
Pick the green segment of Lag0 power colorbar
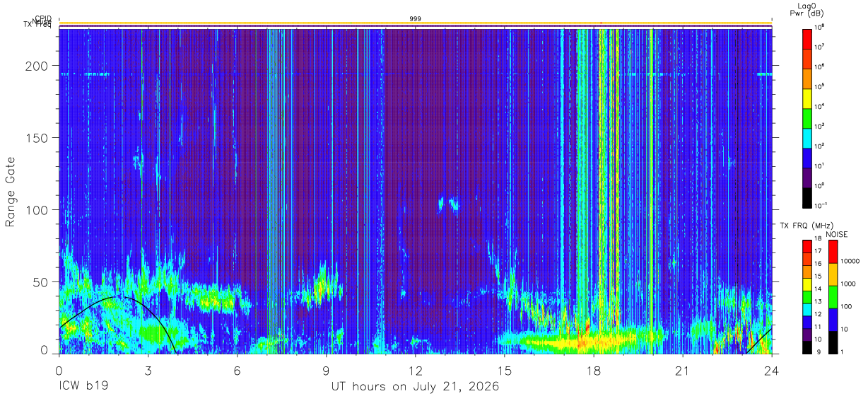click(807, 117)
